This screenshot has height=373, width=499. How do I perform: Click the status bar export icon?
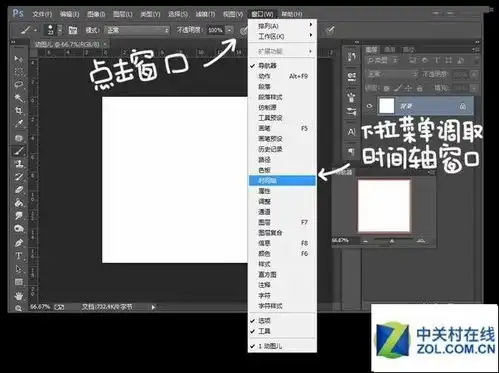59,307
